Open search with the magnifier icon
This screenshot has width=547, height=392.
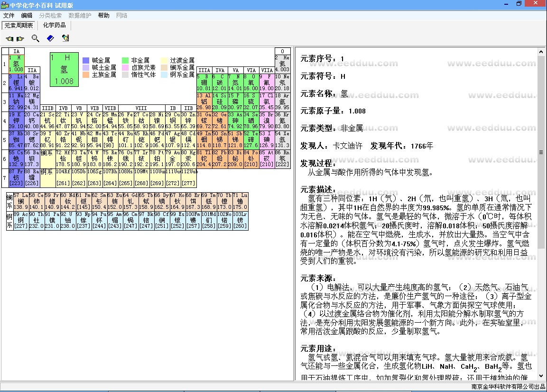tap(35, 38)
